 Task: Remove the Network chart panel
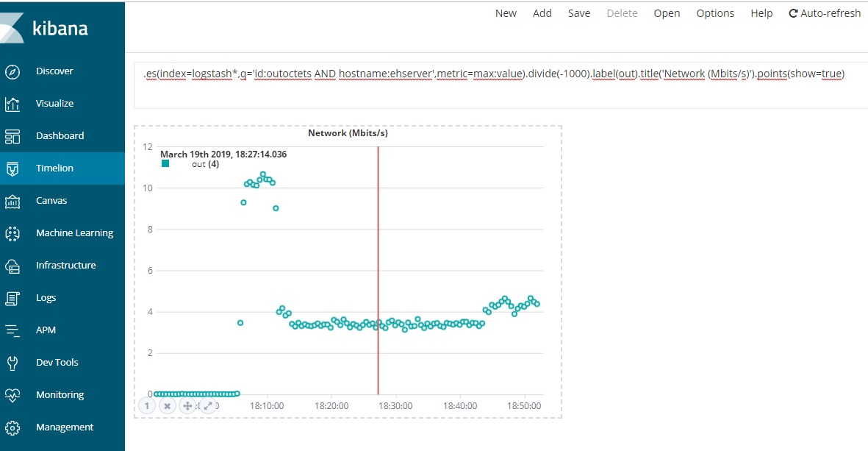(x=168, y=405)
